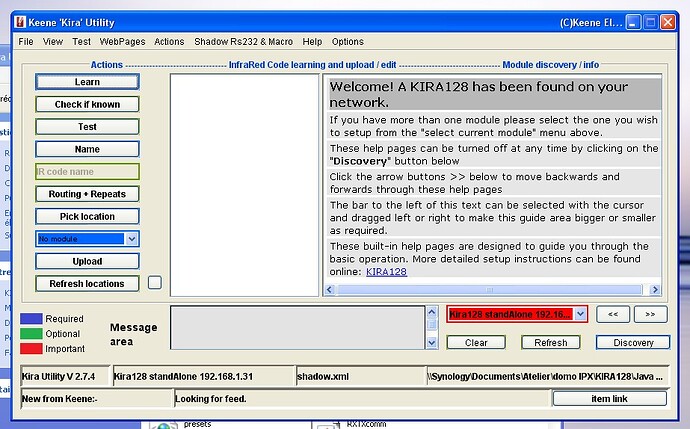
Task: Click the Test button in Actions panel
Action: 87,127
